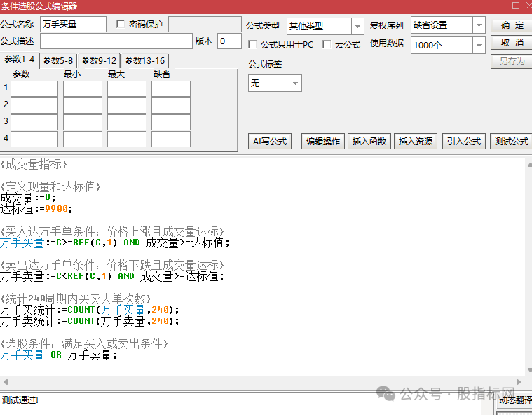
Task: Click the 版本 field showing 0
Action: point(229,41)
